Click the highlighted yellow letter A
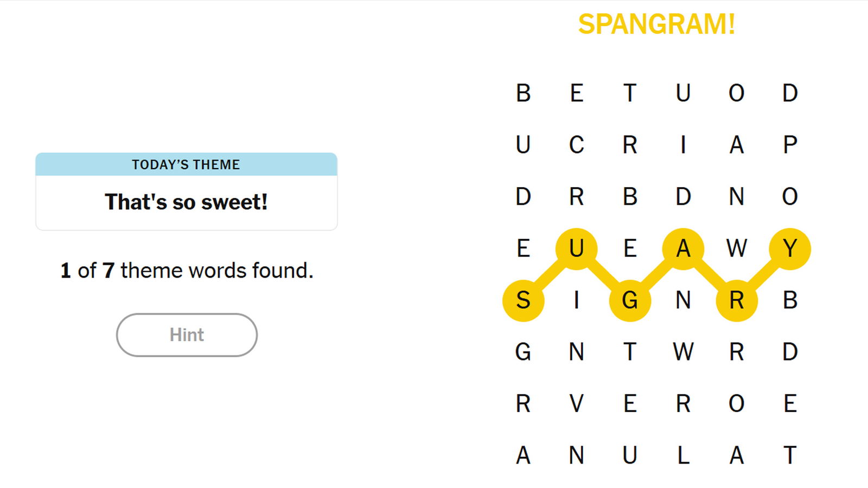The width and height of the screenshot is (868, 488). click(x=683, y=249)
